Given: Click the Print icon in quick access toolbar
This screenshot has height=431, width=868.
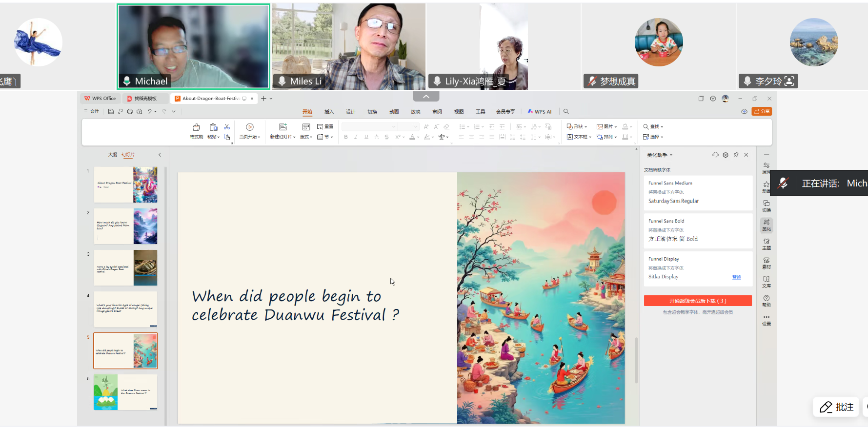Looking at the screenshot, I should coord(130,112).
